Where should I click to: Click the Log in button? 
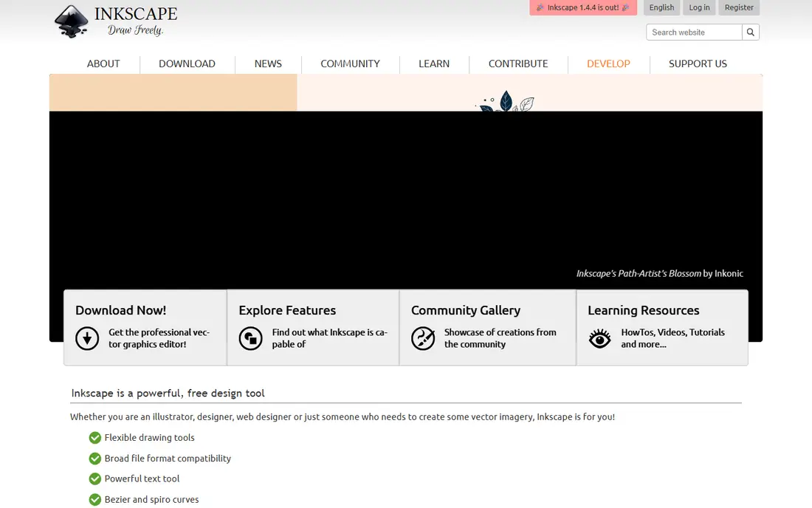tap(699, 7)
